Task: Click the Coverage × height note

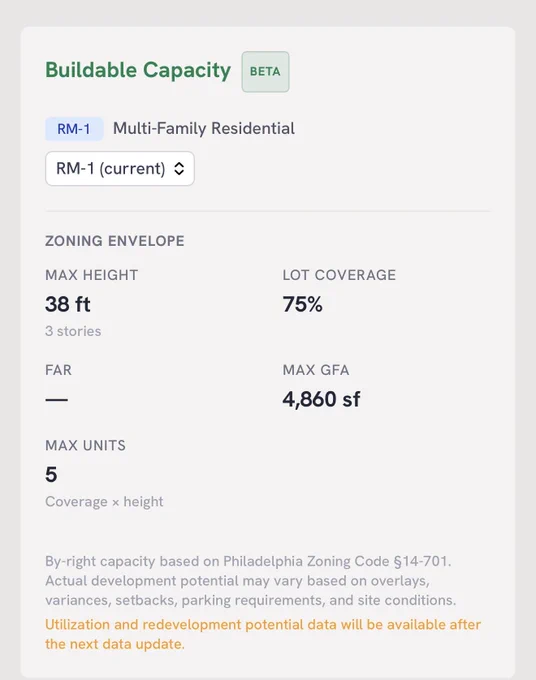Action: (104, 501)
